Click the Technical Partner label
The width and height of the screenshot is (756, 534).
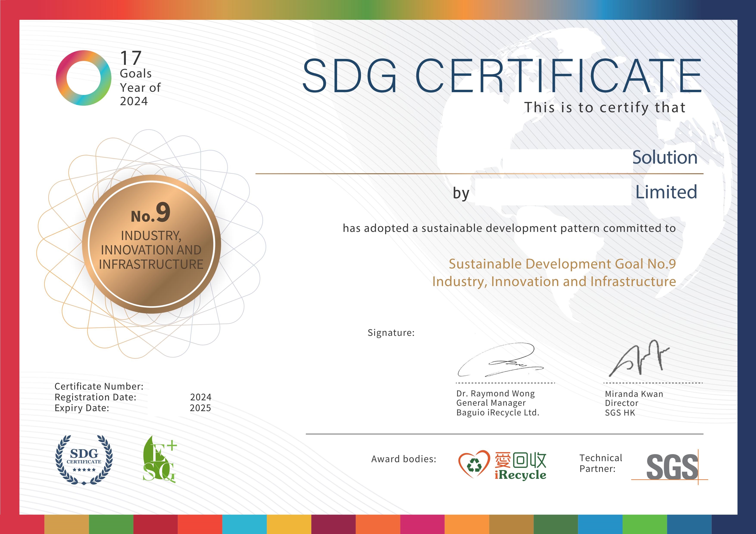click(x=601, y=463)
